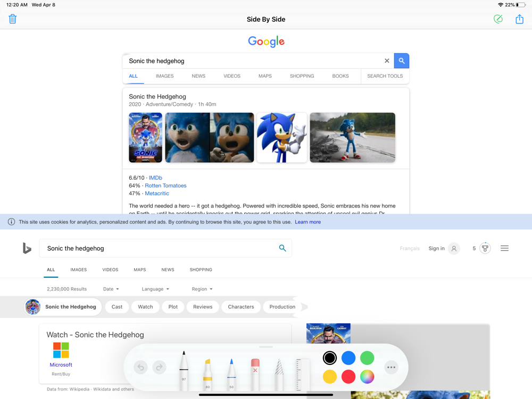Redo markup stroke

[159, 367]
